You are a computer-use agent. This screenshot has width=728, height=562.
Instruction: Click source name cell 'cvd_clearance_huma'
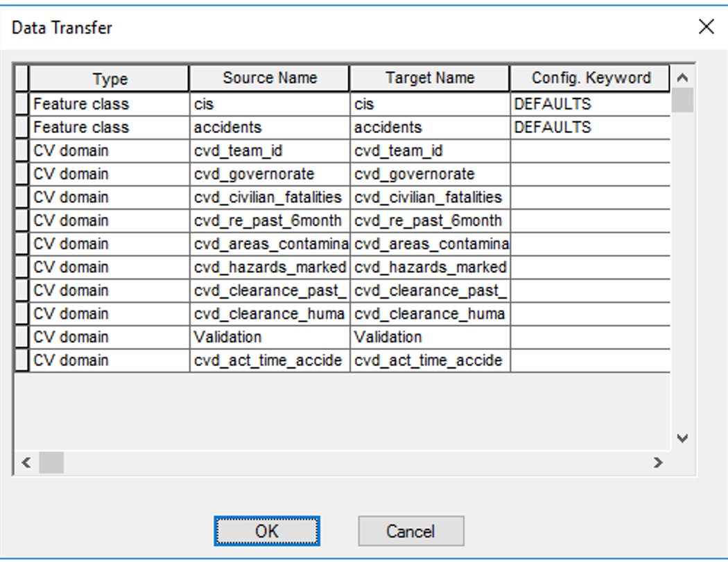(x=269, y=314)
